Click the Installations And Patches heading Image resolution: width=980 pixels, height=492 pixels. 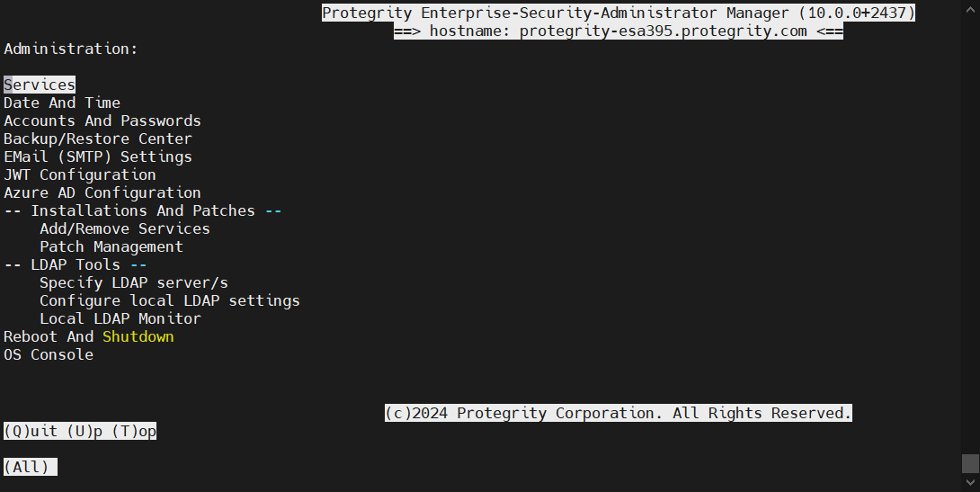pos(143,210)
